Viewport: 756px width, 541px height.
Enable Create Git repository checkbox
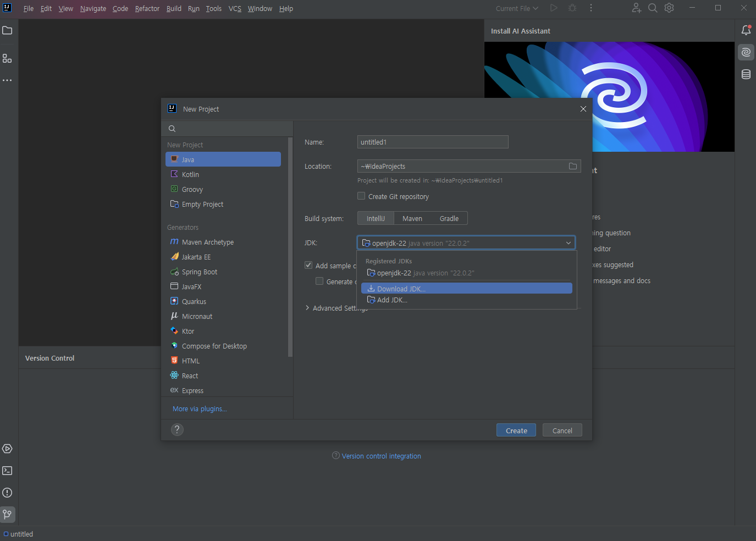[361, 196]
